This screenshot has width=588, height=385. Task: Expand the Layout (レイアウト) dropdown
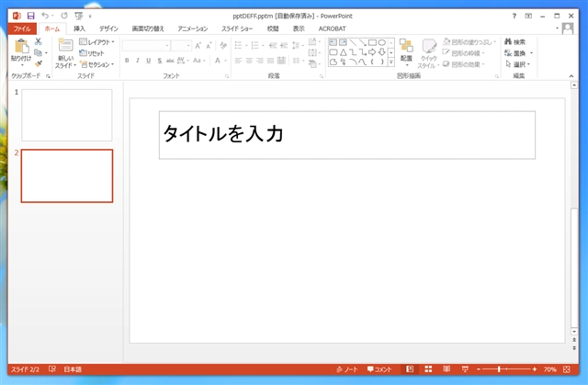click(96, 41)
